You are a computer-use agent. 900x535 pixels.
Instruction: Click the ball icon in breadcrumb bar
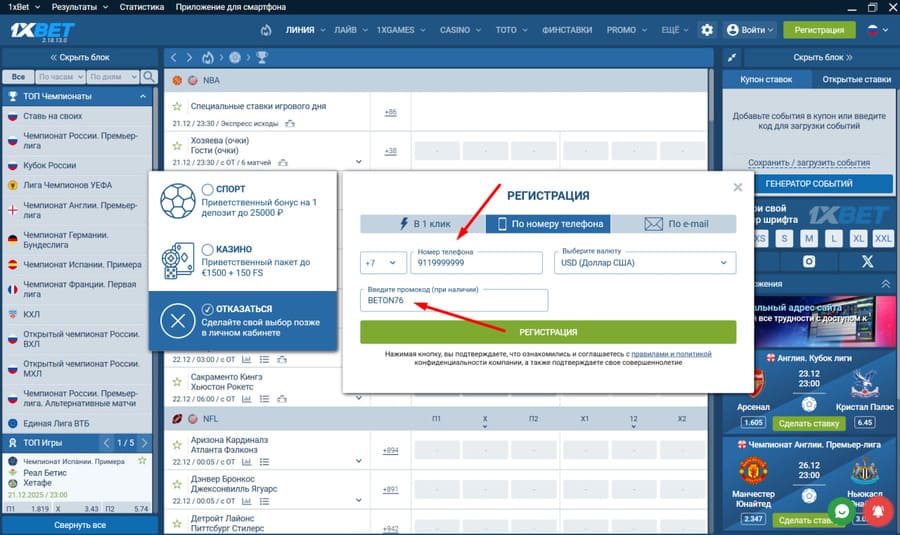coord(235,57)
